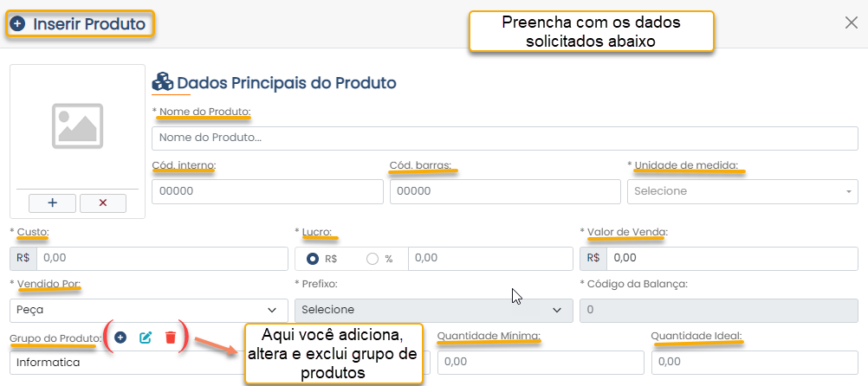This screenshot has height=386, width=868.
Task: Click the Quantidade Ideal field
Action: pos(755,363)
